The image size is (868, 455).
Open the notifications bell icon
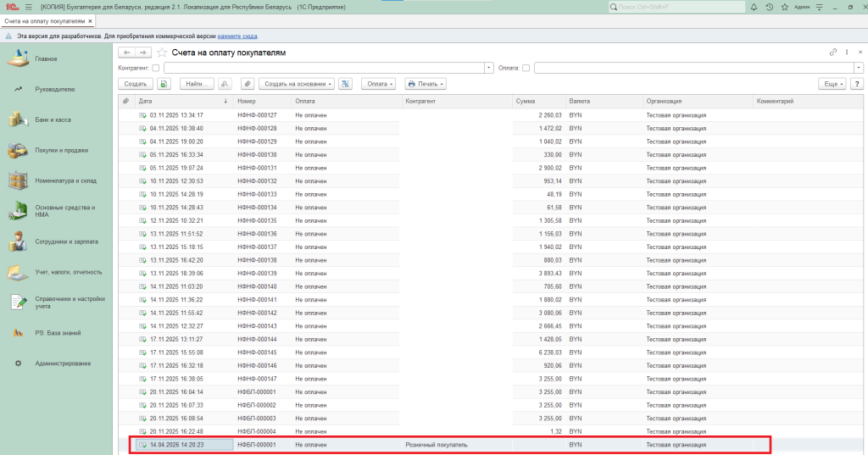[755, 7]
